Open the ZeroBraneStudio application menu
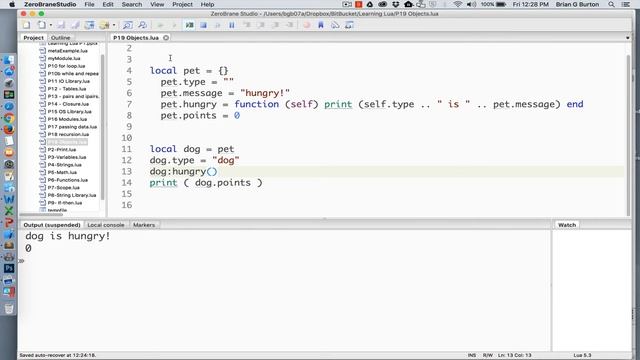The image size is (640, 360). pos(50,4)
